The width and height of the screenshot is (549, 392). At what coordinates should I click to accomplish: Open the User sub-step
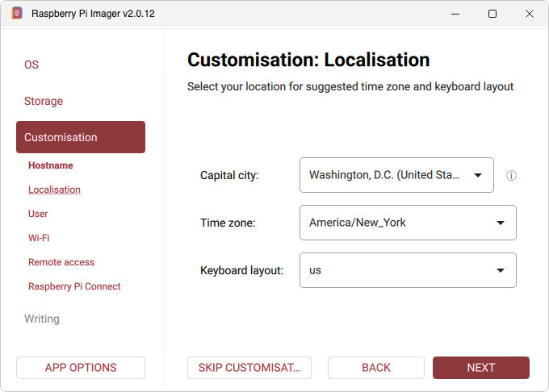(38, 214)
